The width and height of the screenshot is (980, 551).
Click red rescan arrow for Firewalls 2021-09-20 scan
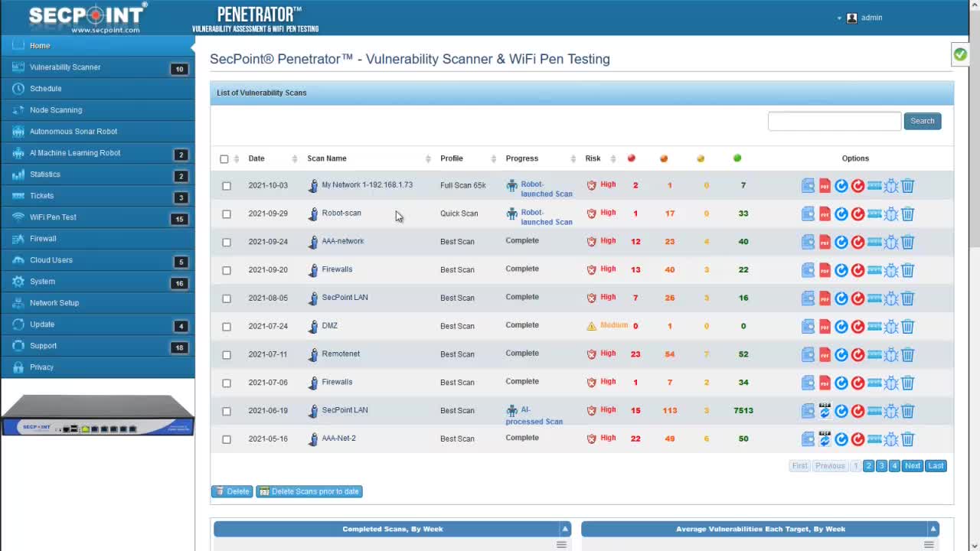(857, 270)
